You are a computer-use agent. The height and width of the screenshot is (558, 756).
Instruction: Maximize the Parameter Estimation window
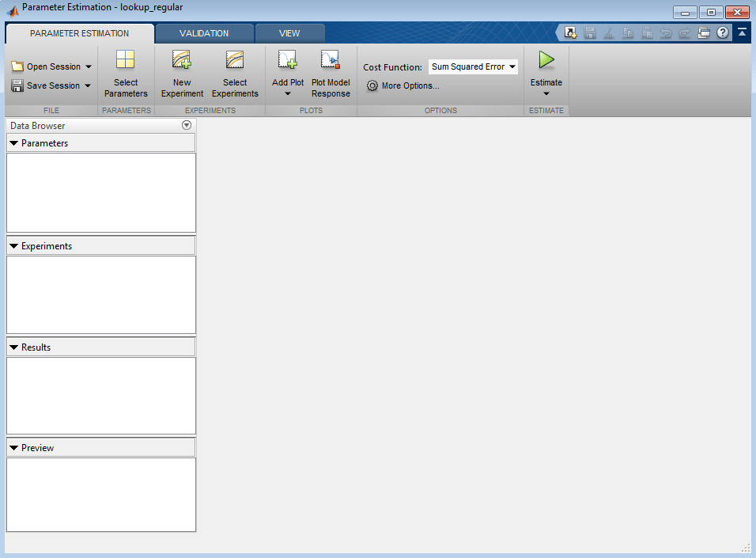[711, 12]
